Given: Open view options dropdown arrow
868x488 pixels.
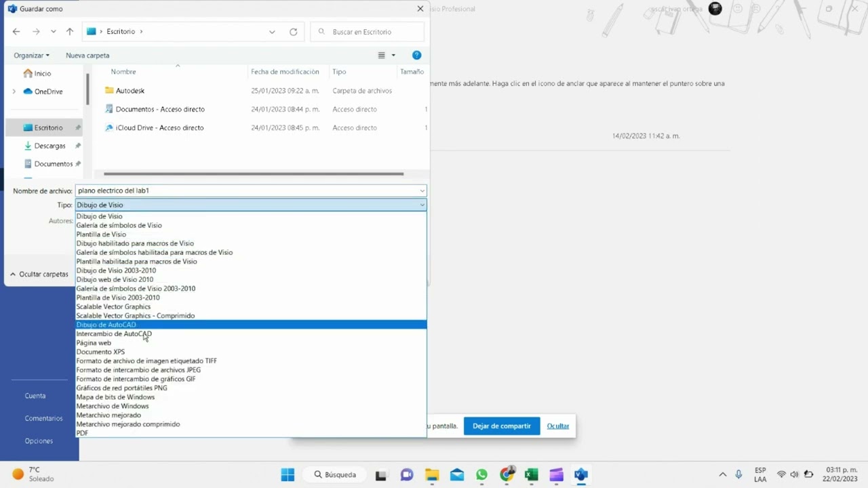Looking at the screenshot, I should [393, 56].
